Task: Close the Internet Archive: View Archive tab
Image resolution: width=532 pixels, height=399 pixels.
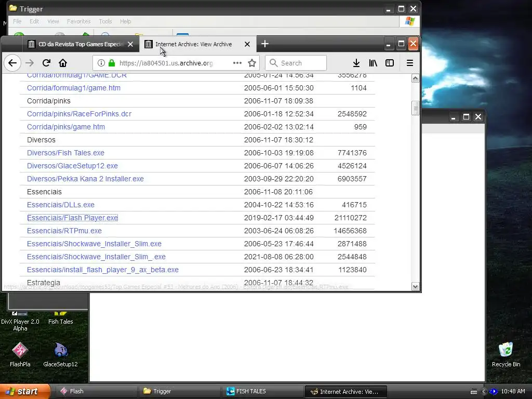Action: (247, 44)
